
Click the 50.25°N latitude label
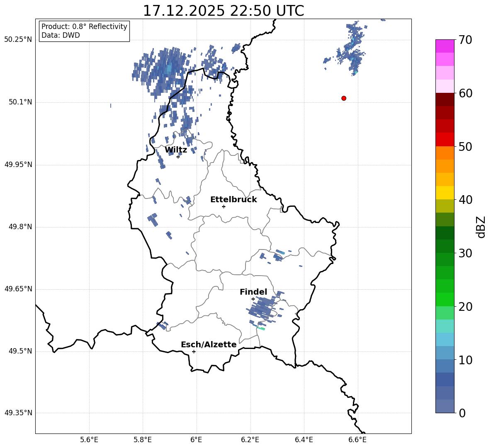[18, 40]
